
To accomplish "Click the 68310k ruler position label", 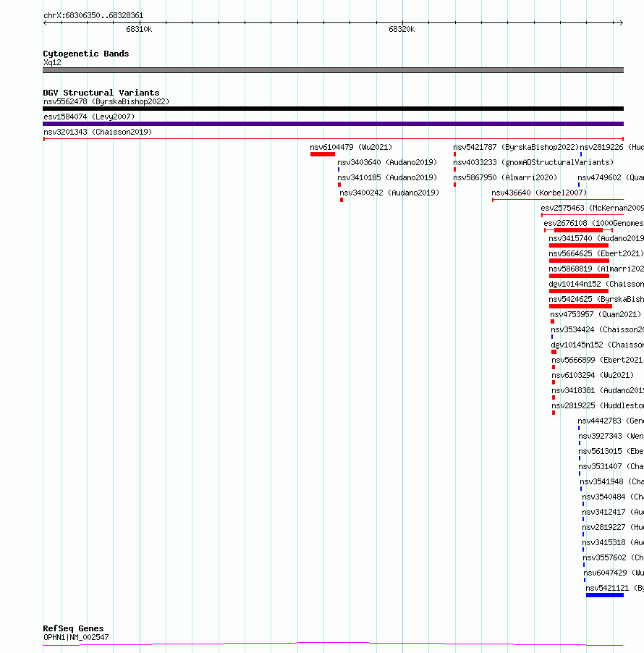I will [x=139, y=29].
